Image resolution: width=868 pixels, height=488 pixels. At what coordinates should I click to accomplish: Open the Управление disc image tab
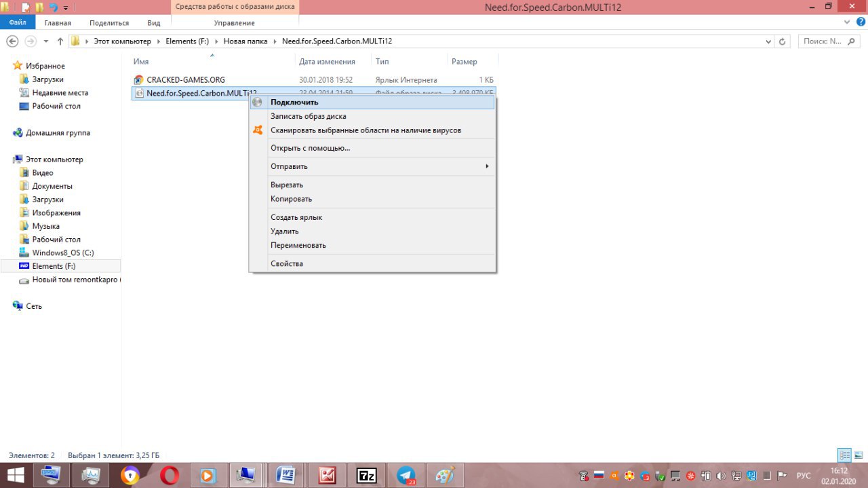[235, 22]
